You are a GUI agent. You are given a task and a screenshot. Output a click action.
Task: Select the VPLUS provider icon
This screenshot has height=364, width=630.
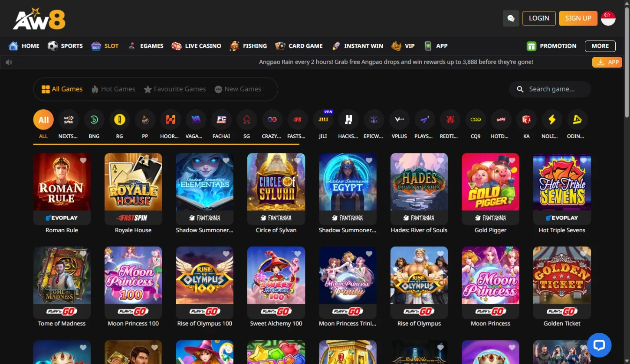[399, 120]
